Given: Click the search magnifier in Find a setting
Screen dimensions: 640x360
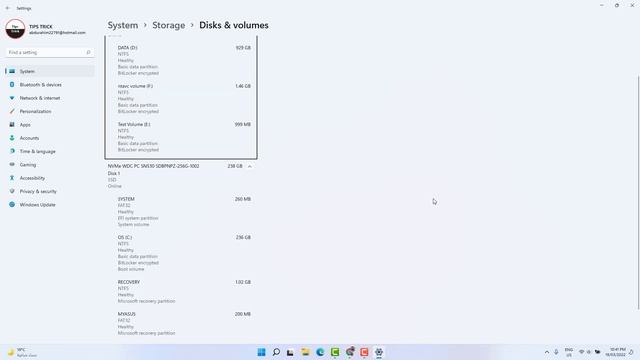Looking at the screenshot, I should click(x=88, y=52).
